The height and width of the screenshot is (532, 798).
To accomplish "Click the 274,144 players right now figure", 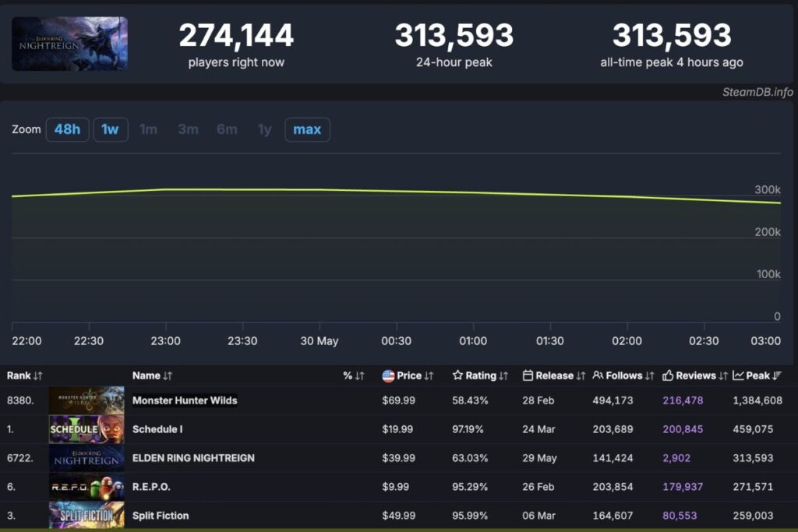I will (236, 36).
